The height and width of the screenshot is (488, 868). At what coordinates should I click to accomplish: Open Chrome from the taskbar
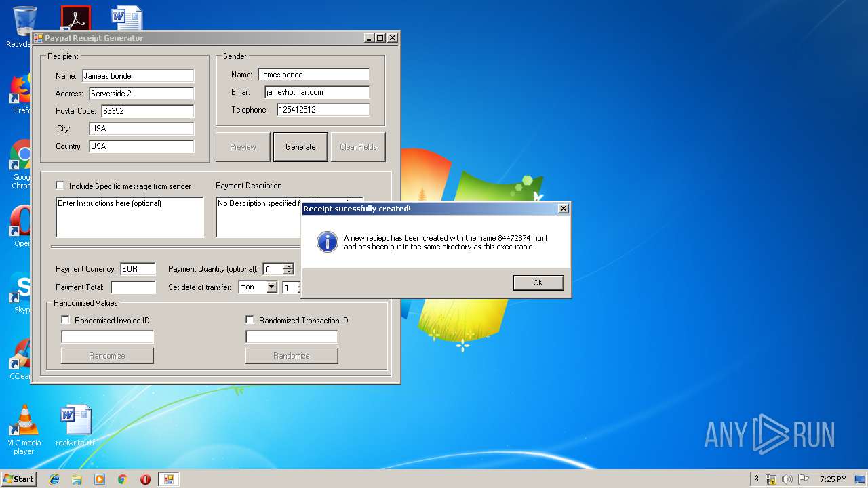pos(123,479)
